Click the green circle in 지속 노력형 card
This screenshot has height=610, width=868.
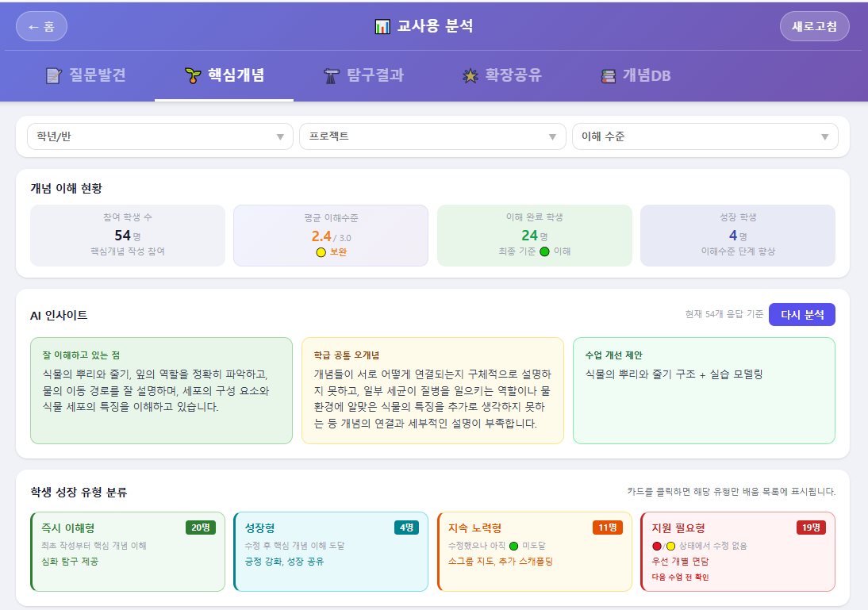(x=513, y=546)
